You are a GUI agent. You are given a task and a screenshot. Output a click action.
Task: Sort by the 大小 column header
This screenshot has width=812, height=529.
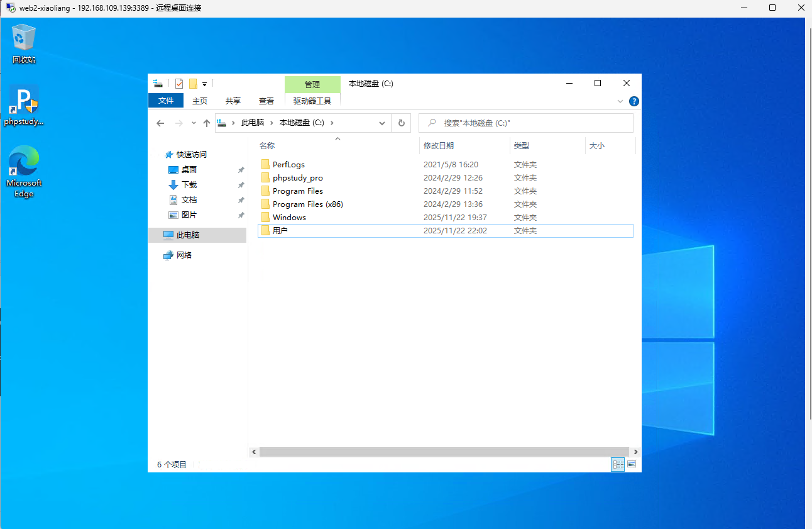click(596, 145)
